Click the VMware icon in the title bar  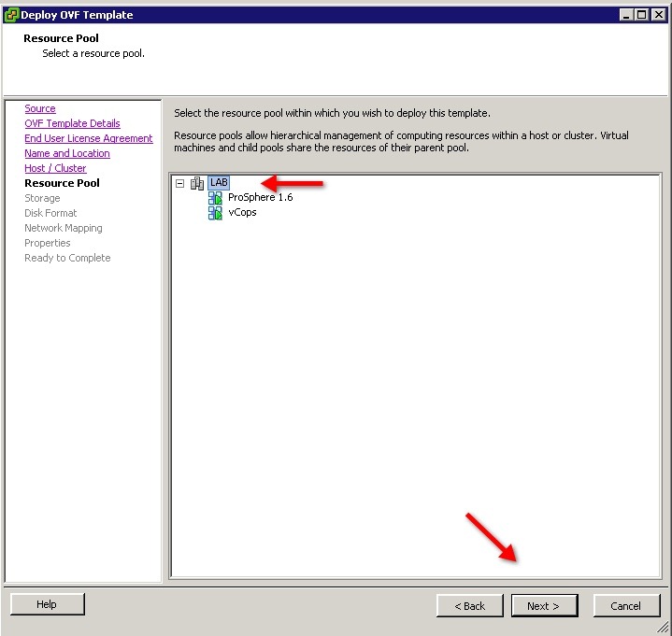point(11,15)
